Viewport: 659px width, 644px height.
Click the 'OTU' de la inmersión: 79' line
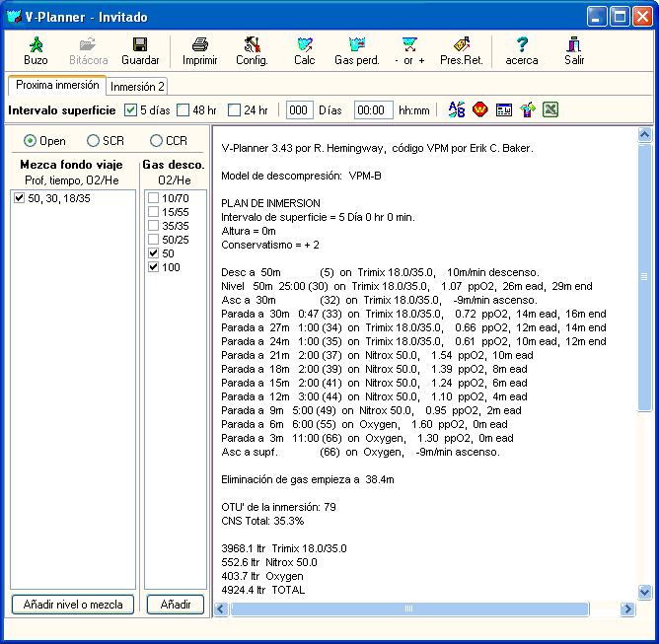tap(278, 507)
